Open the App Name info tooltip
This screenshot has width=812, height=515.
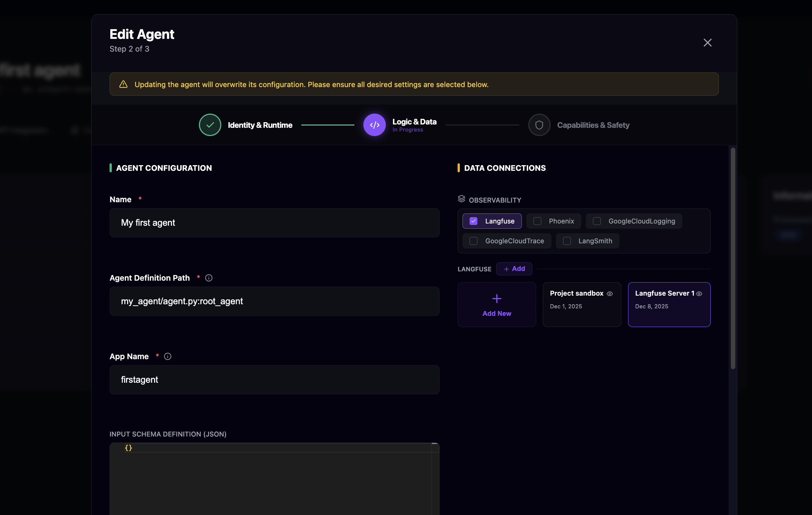pyautogui.click(x=167, y=356)
